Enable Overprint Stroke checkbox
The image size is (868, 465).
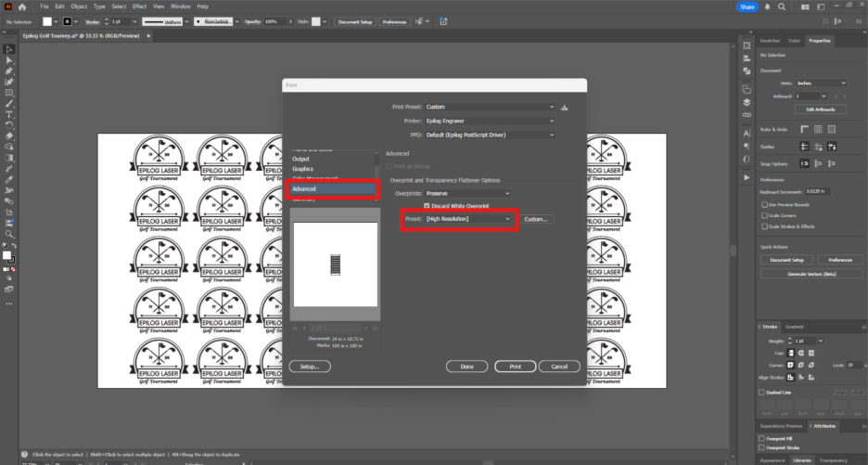point(761,447)
